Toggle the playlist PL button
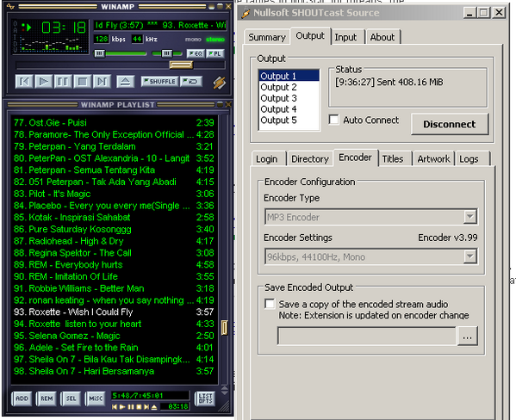The height and width of the screenshot is (420, 516). point(215,53)
